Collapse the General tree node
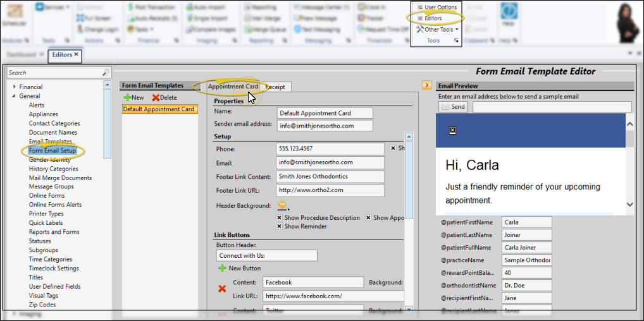644x321 pixels. [x=13, y=96]
